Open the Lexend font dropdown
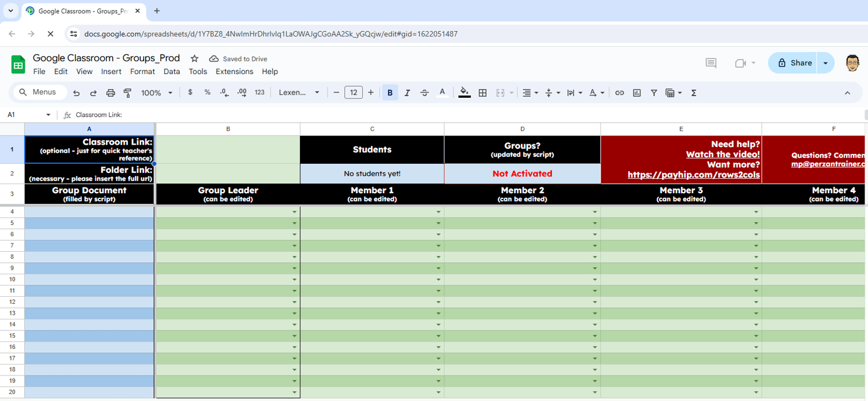The width and height of the screenshot is (868, 401). [x=299, y=93]
